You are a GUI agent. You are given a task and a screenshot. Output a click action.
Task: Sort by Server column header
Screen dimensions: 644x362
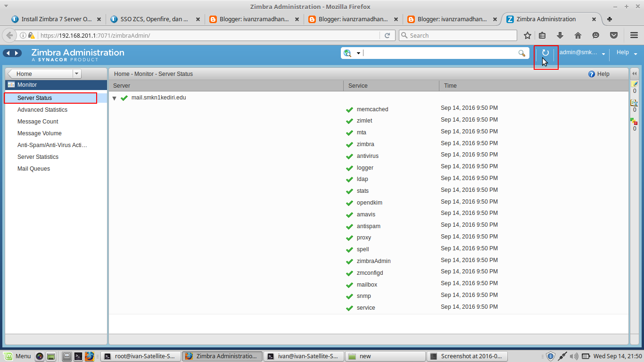coord(226,86)
